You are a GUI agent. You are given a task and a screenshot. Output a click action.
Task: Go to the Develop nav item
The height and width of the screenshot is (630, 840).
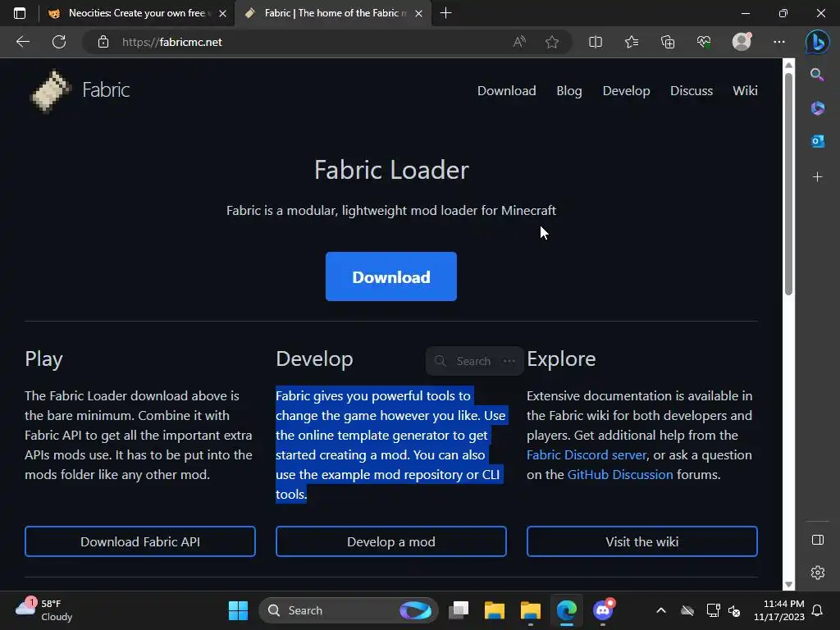(626, 91)
